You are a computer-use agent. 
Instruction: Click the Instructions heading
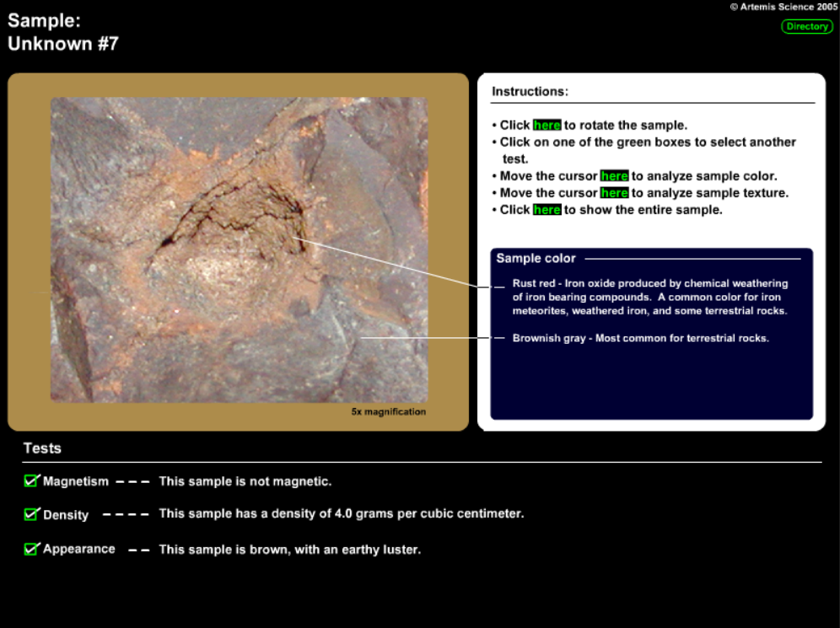[530, 91]
